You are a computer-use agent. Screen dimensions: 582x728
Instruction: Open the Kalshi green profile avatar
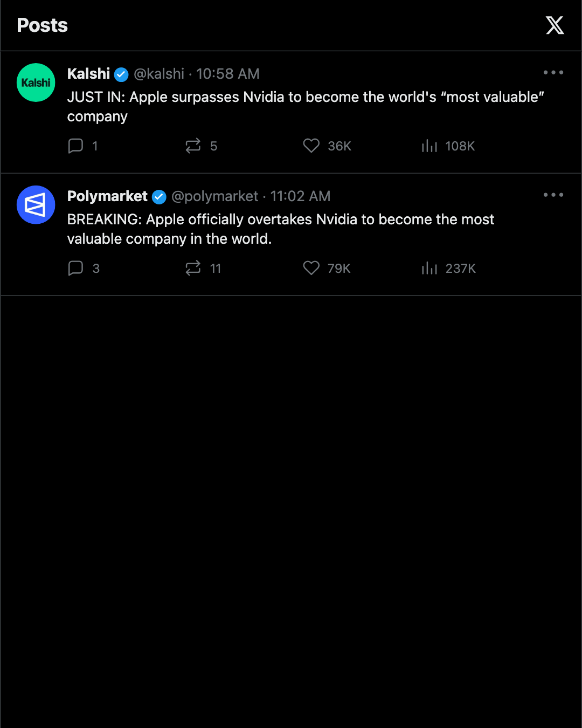coord(36,83)
